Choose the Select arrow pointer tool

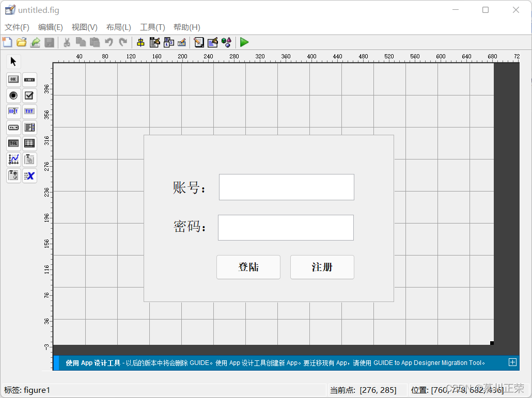pos(13,62)
